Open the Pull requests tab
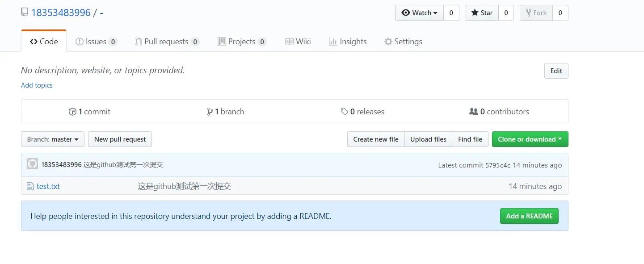Image resolution: width=644 pixels, height=264 pixels. coord(166,42)
